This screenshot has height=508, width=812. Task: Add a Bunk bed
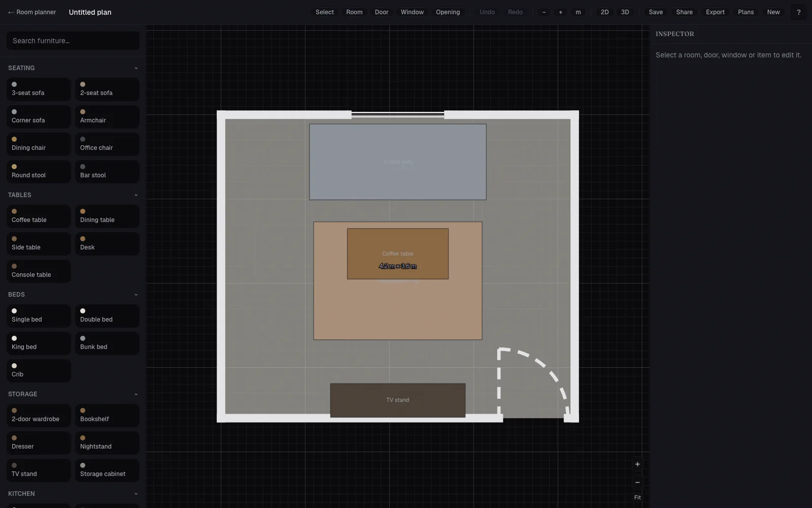tap(107, 343)
